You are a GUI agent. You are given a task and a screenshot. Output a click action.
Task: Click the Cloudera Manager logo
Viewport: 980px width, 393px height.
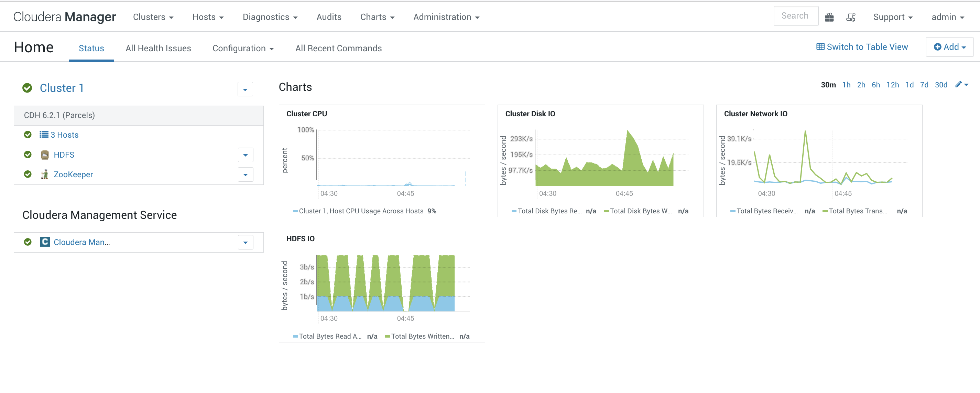pyautogui.click(x=65, y=17)
